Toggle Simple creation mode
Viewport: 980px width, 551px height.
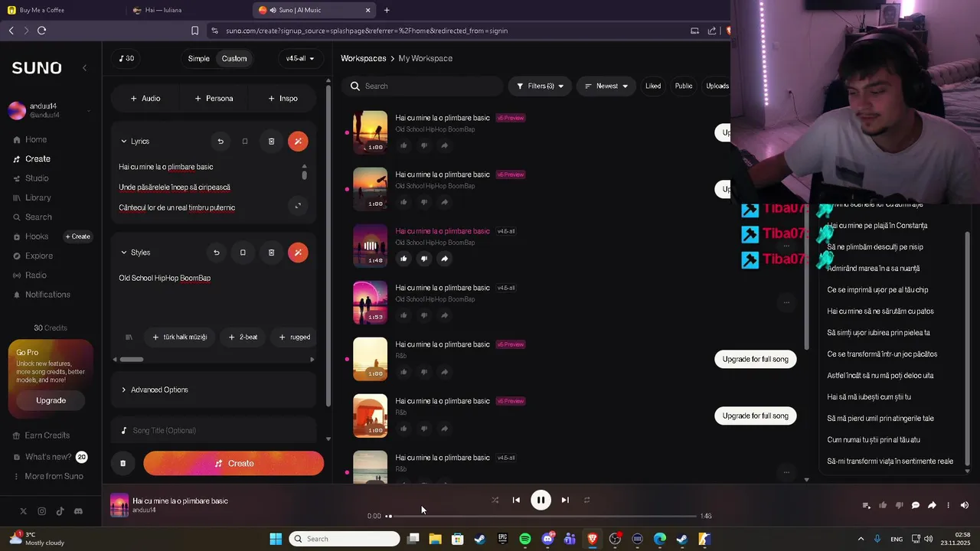(x=198, y=59)
